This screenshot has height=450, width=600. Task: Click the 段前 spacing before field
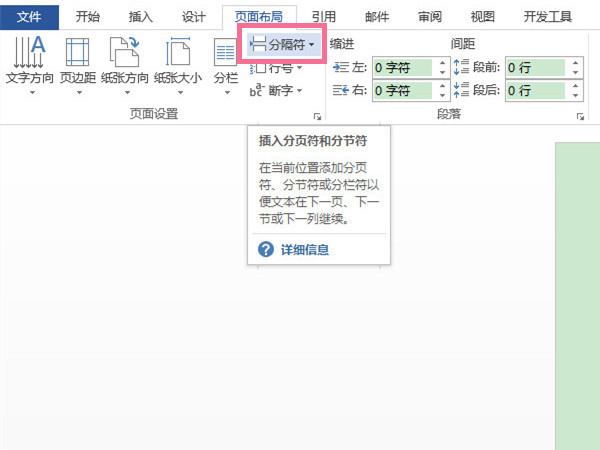coord(535,68)
